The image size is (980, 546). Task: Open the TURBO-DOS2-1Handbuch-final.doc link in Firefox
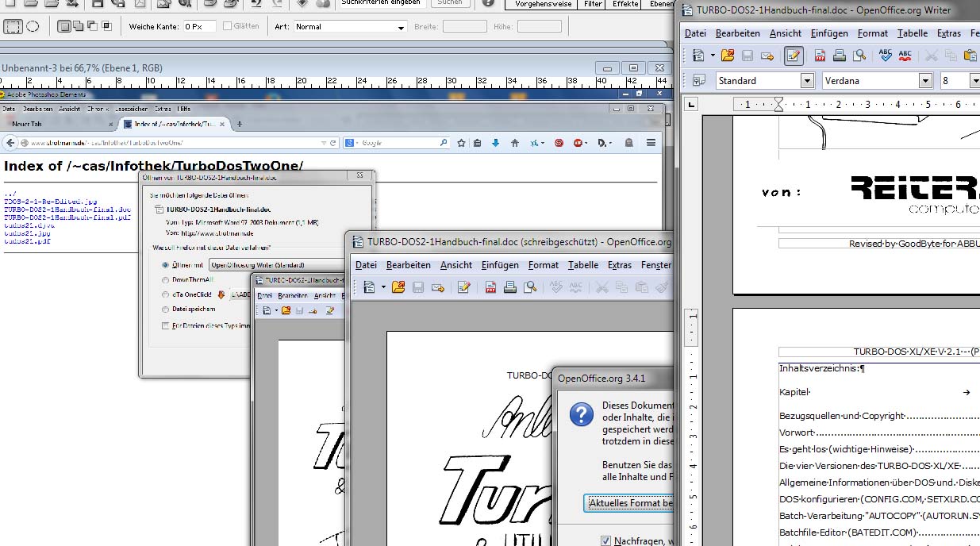coord(67,210)
